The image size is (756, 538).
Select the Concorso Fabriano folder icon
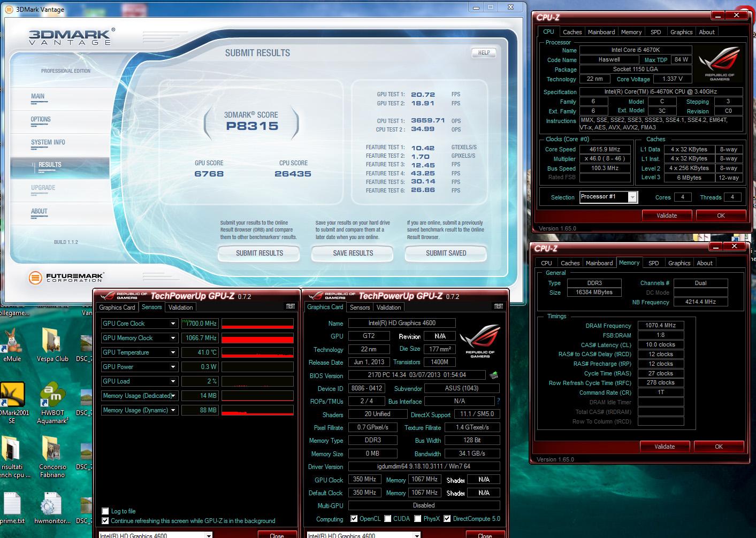coord(52,457)
